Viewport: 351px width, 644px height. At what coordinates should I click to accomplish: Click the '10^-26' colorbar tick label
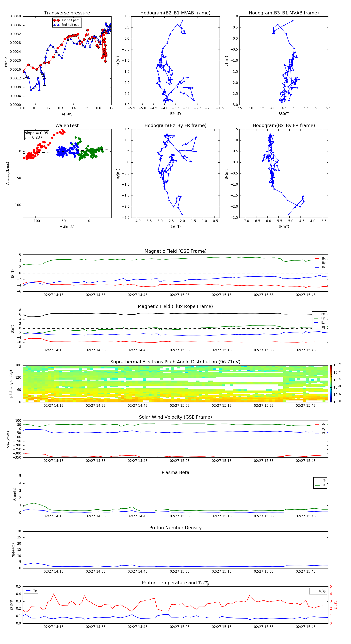(337, 365)
